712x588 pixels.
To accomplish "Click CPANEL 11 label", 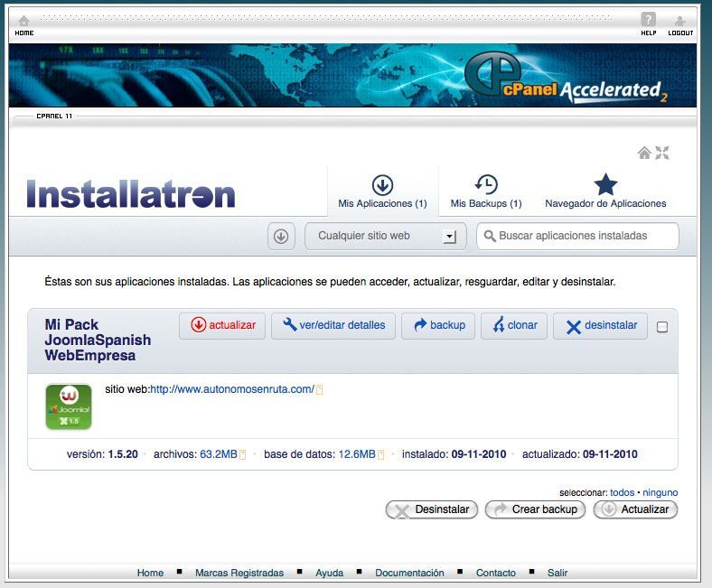I will 54,117.
